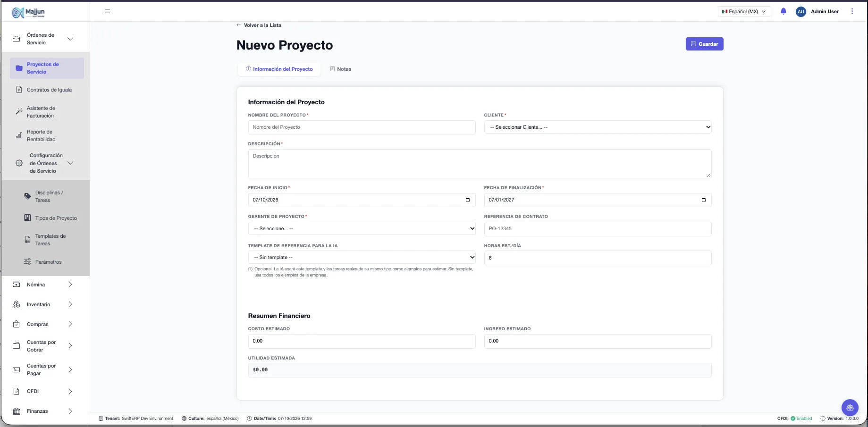Image resolution: width=868 pixels, height=427 pixels.
Task: Click the CFDI Enabled status indicator
Action: (795, 419)
